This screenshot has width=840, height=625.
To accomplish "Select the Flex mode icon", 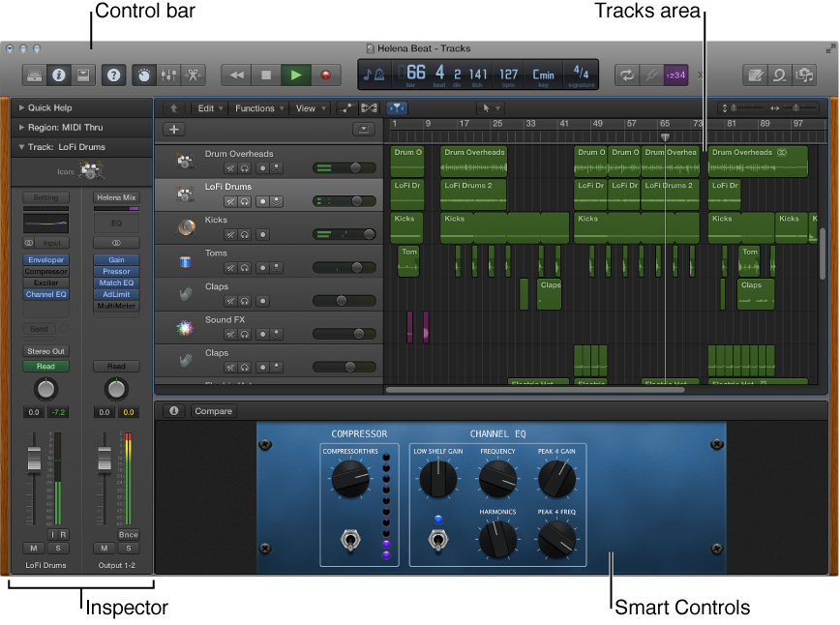I will (x=369, y=108).
